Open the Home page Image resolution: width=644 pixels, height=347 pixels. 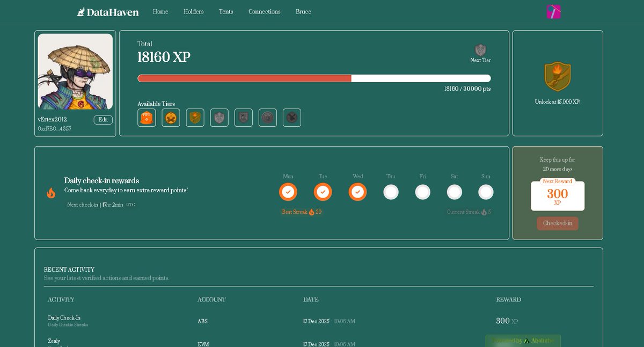(x=160, y=12)
